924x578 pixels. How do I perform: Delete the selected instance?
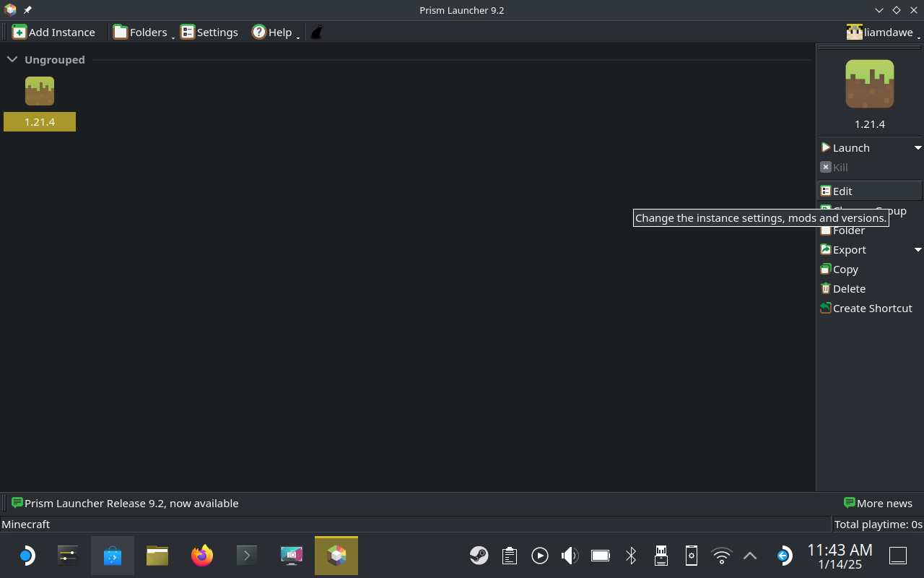[848, 289]
